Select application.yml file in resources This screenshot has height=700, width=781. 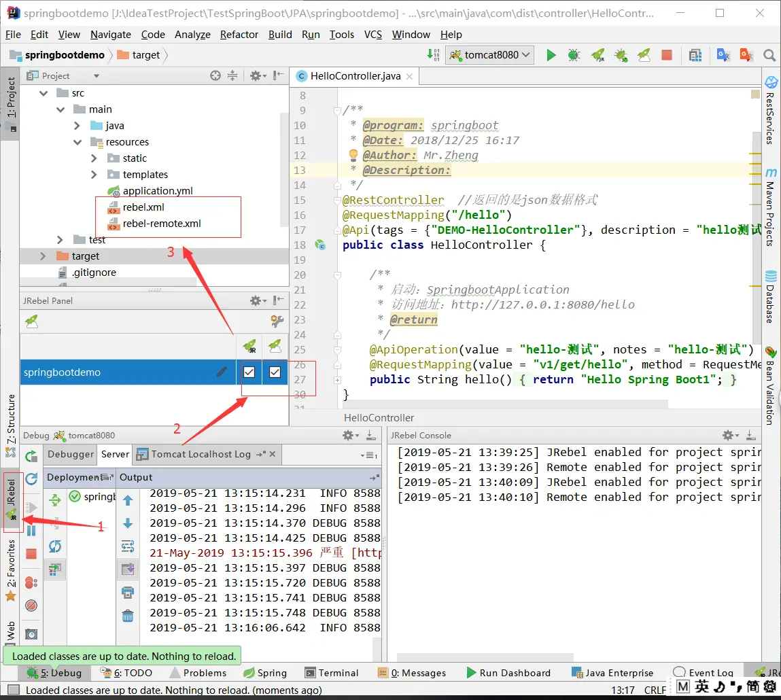(158, 191)
